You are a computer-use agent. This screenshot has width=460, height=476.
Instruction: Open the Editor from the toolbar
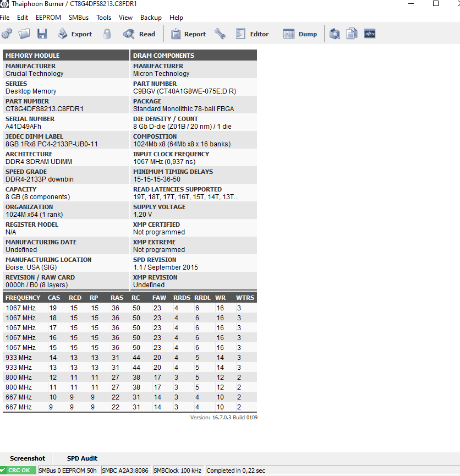tap(253, 34)
